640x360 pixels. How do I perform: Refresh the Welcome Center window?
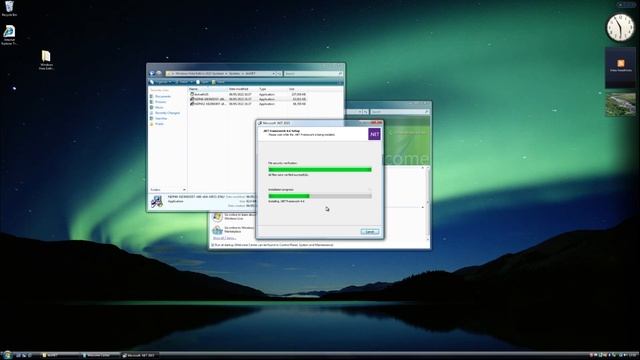point(366,111)
